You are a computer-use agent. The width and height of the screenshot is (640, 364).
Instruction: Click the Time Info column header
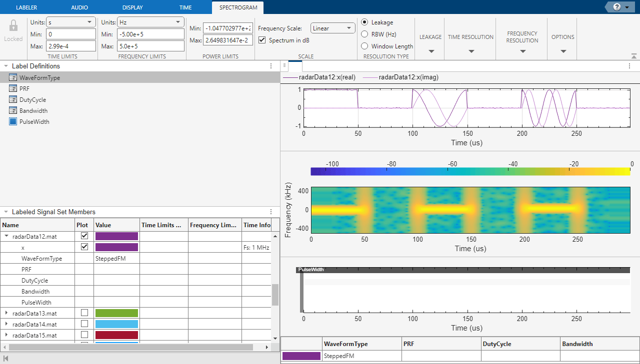pyautogui.click(x=257, y=225)
